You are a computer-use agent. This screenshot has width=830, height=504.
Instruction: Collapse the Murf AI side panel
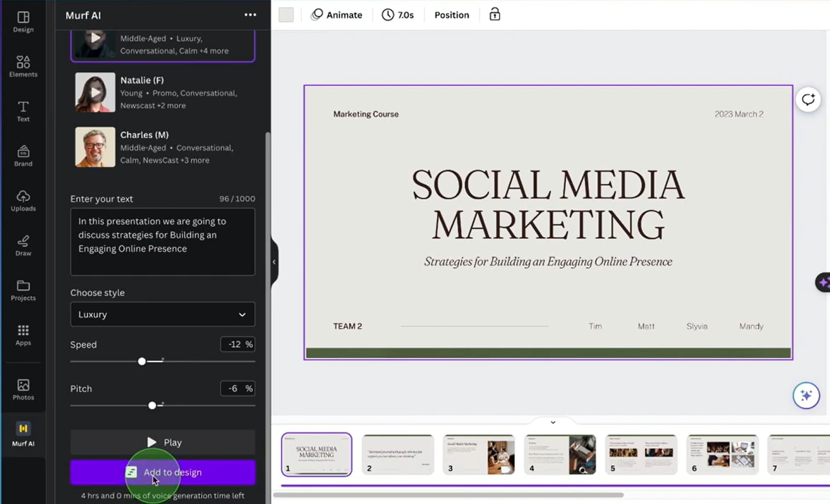(274, 262)
